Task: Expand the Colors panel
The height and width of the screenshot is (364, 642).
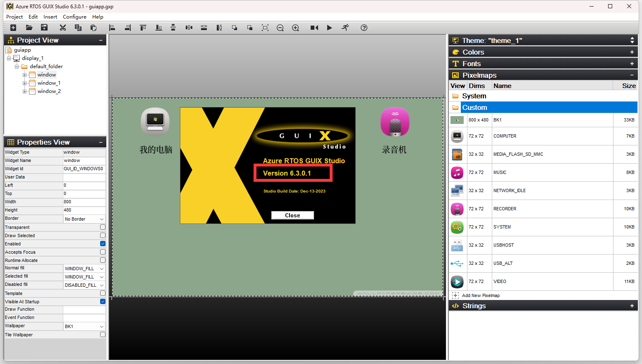Action: tap(632, 52)
